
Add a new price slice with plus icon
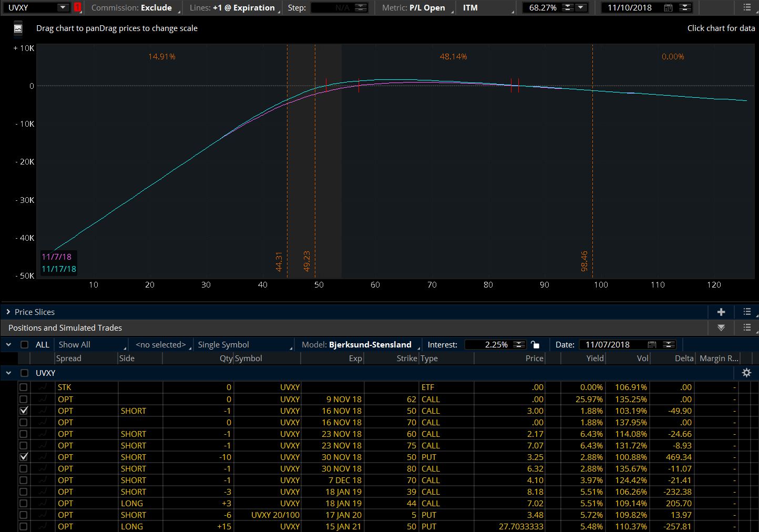(721, 312)
